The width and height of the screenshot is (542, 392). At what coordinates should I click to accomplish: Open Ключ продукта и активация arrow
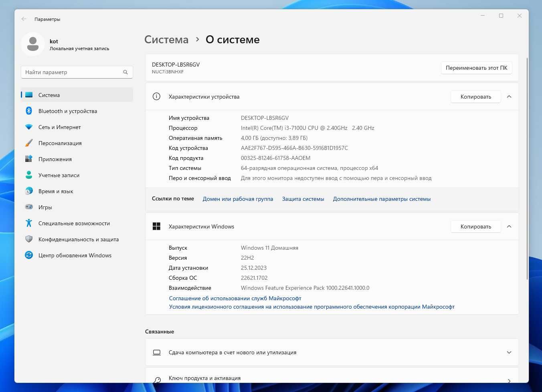509,380
